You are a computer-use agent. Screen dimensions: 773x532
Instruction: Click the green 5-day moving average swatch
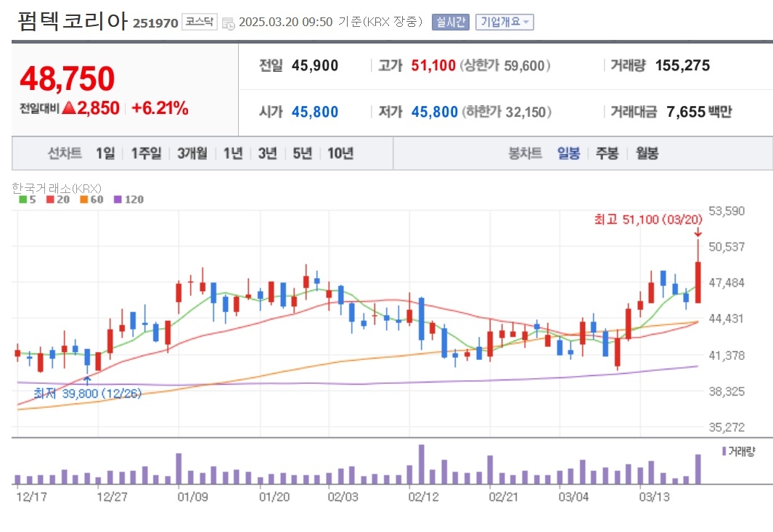pos(23,200)
